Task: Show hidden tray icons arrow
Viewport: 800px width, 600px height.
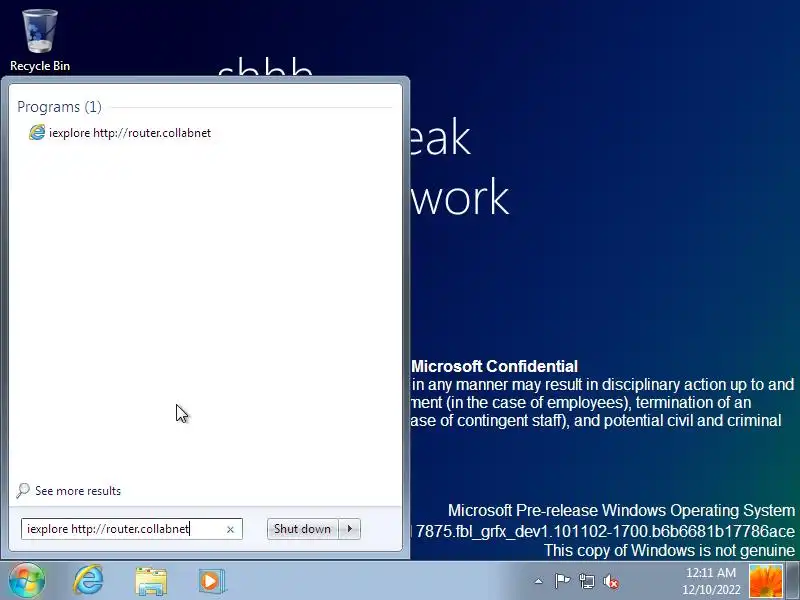Action: pos(538,581)
